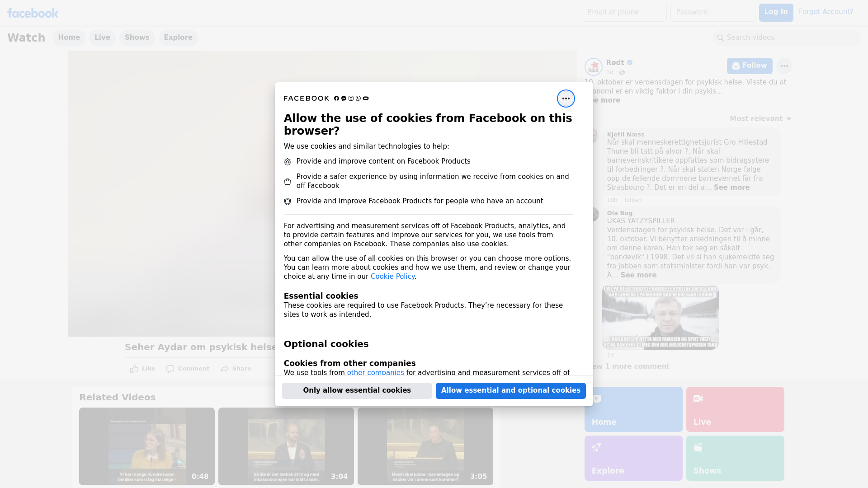Click the Like thumbs-up icon
Image resolution: width=868 pixels, height=488 pixels.
click(x=134, y=369)
